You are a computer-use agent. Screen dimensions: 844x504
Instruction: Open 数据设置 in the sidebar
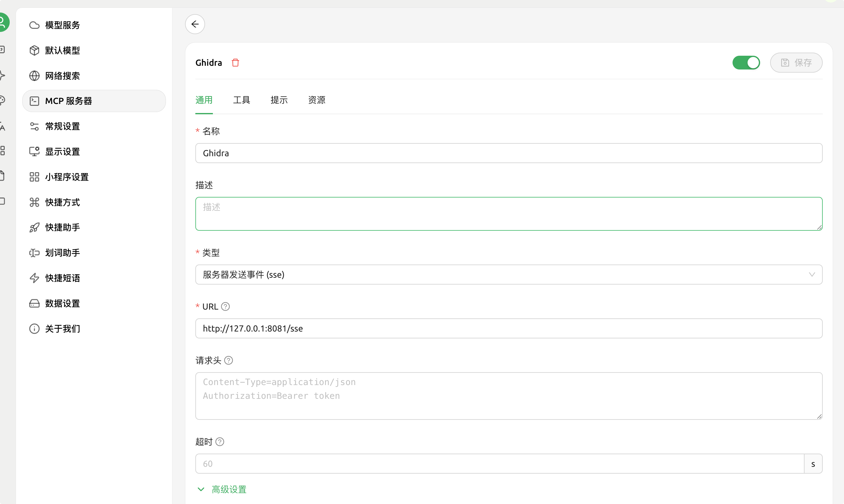click(x=63, y=303)
